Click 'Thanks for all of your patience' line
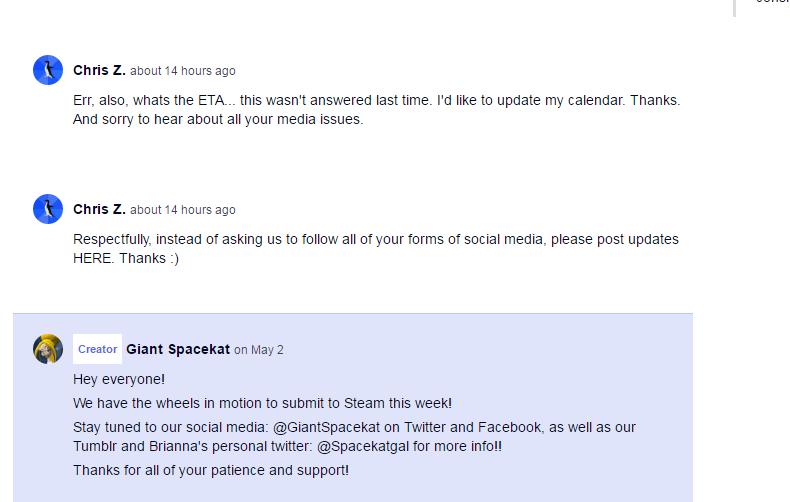The width and height of the screenshot is (790, 502). pos(211,470)
